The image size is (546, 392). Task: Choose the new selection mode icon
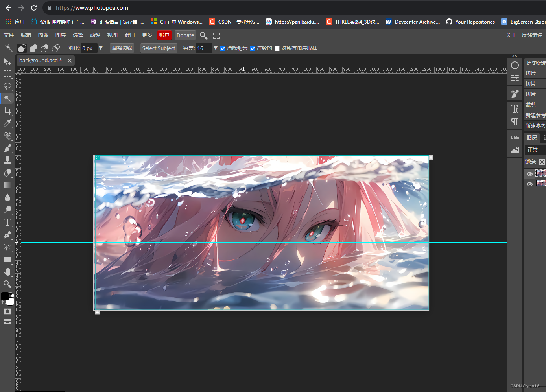tap(22, 48)
